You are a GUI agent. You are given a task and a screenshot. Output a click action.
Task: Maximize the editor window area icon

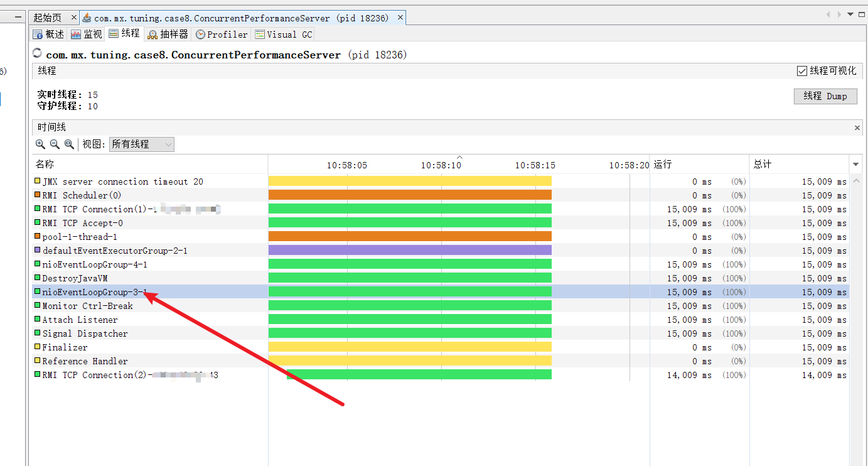[862, 14]
